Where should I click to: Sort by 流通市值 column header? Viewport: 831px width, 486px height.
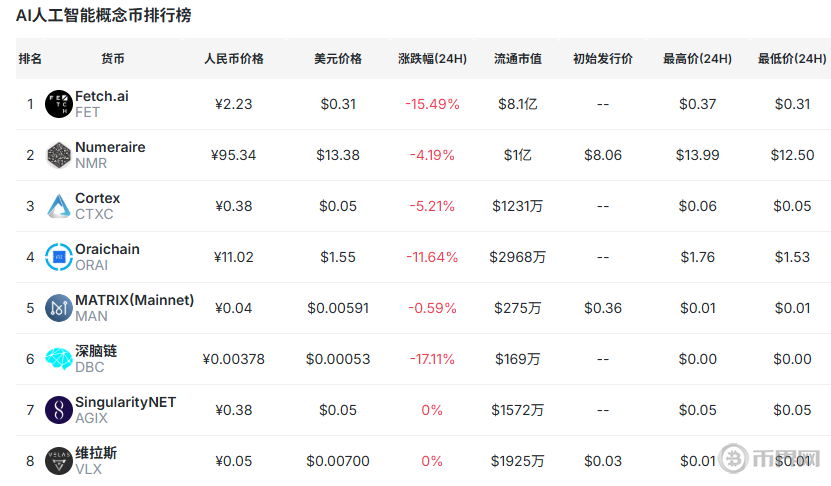click(517, 59)
